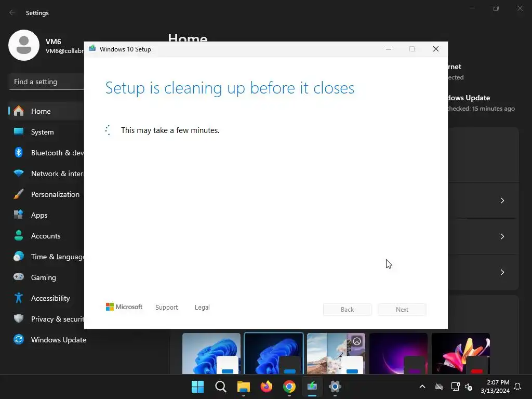
Task: Open Gaming settings
Action: [46, 277]
